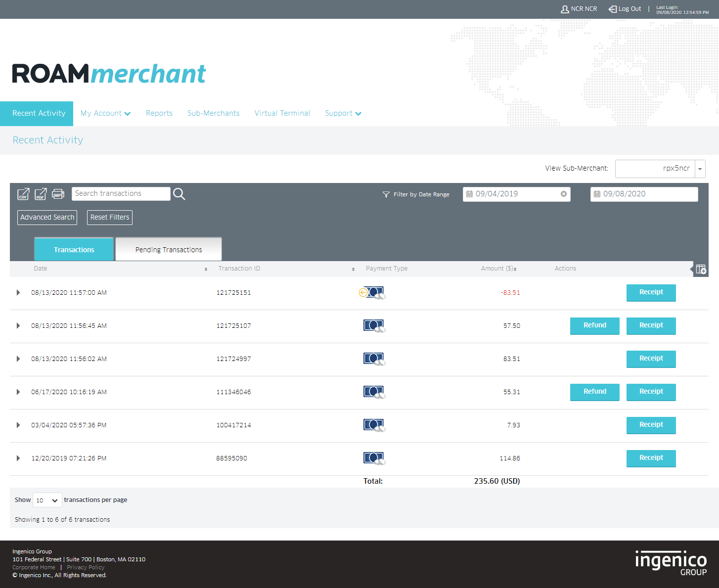Screen dimensions: 719x588
Task: Open the transactions per page dropdown
Action: point(47,500)
